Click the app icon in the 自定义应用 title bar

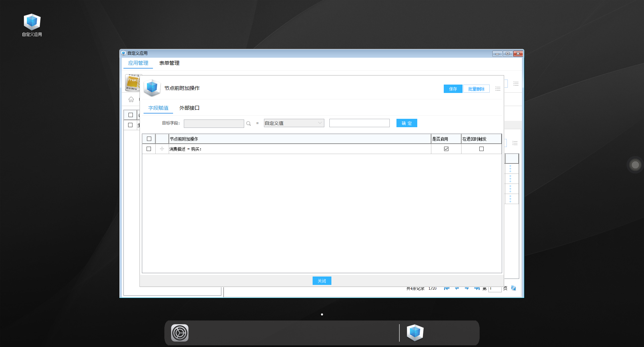click(123, 53)
